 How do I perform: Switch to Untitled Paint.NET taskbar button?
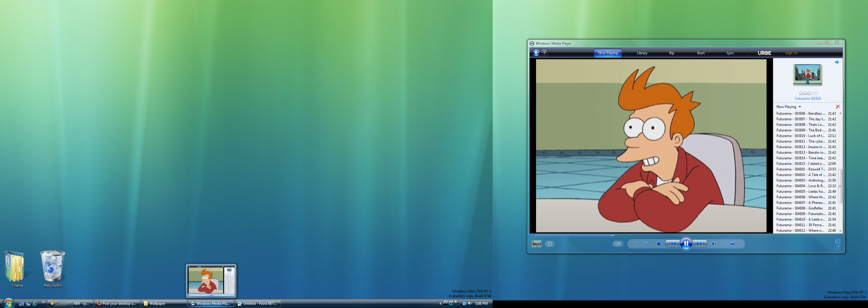pos(258,304)
